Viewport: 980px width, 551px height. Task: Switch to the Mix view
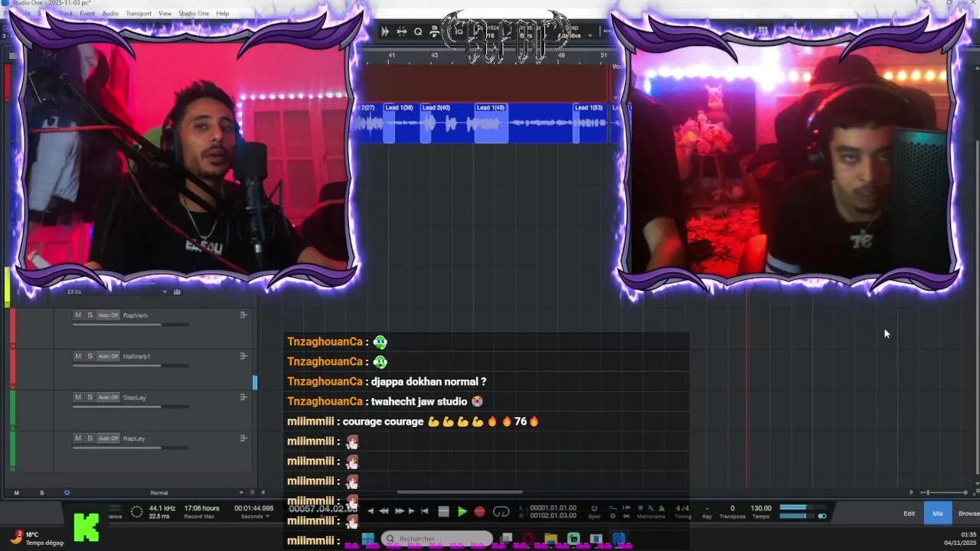[x=938, y=514]
